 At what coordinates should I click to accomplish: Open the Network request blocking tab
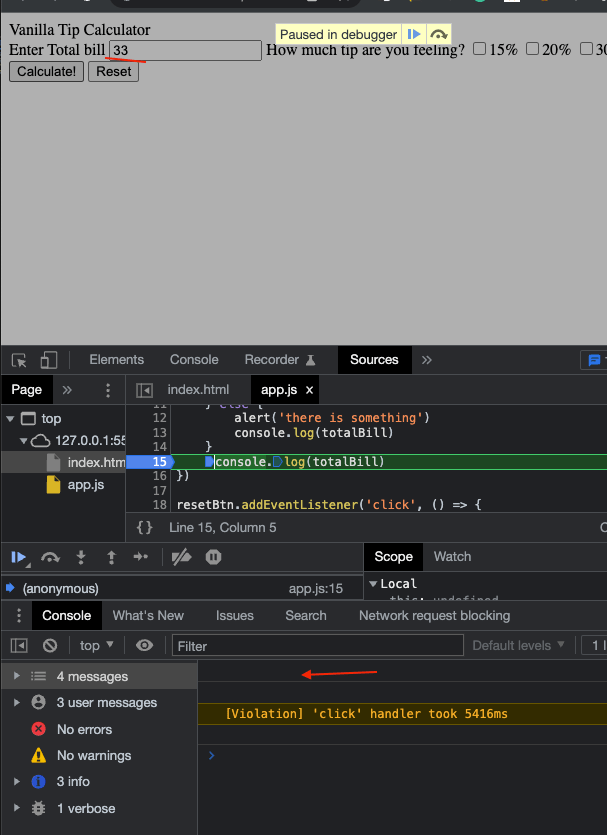click(x=434, y=616)
